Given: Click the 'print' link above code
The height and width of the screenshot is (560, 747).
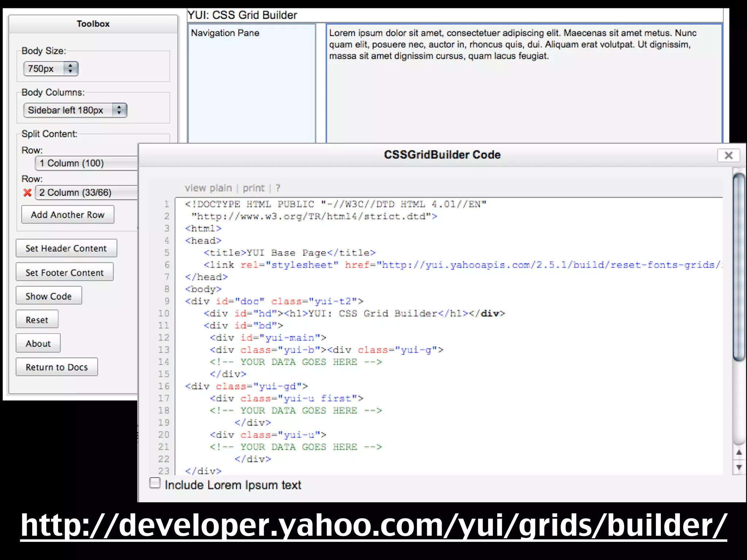Looking at the screenshot, I should pyautogui.click(x=253, y=188).
